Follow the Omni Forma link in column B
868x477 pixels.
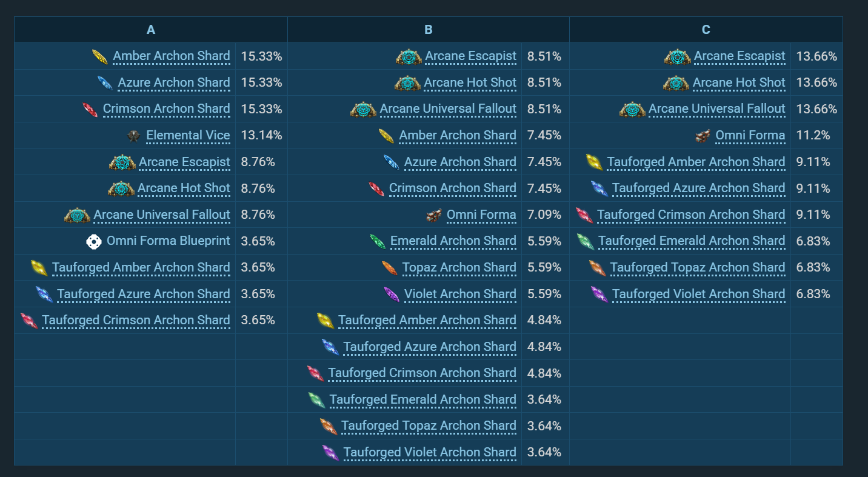pyautogui.click(x=481, y=215)
